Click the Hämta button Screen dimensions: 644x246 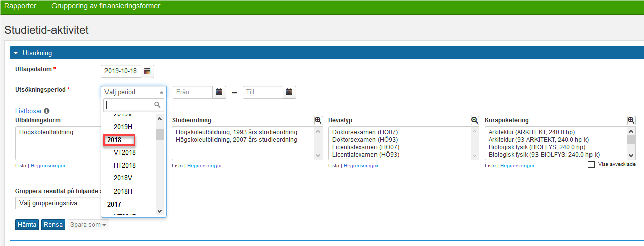(27, 225)
